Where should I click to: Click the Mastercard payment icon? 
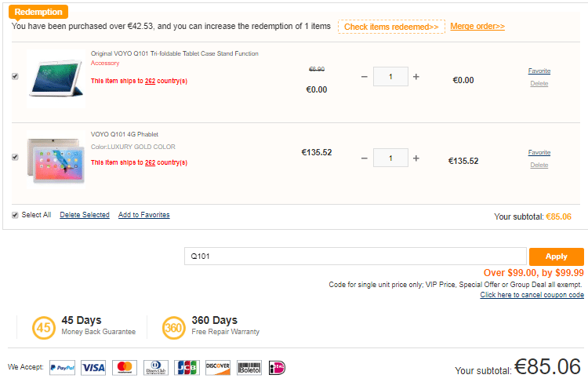(x=123, y=367)
